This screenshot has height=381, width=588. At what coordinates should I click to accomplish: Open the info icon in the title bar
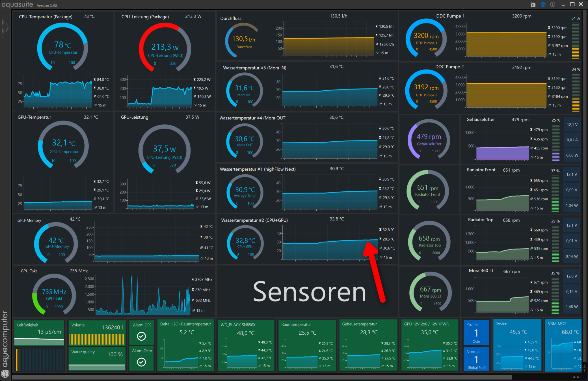click(x=553, y=5)
